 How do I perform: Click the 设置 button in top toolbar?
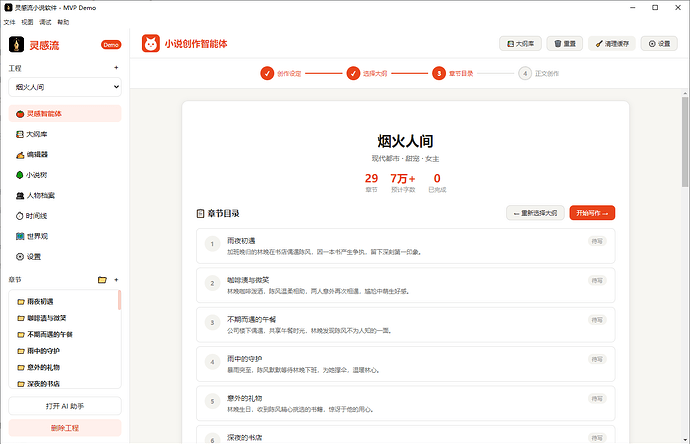pyautogui.click(x=659, y=44)
